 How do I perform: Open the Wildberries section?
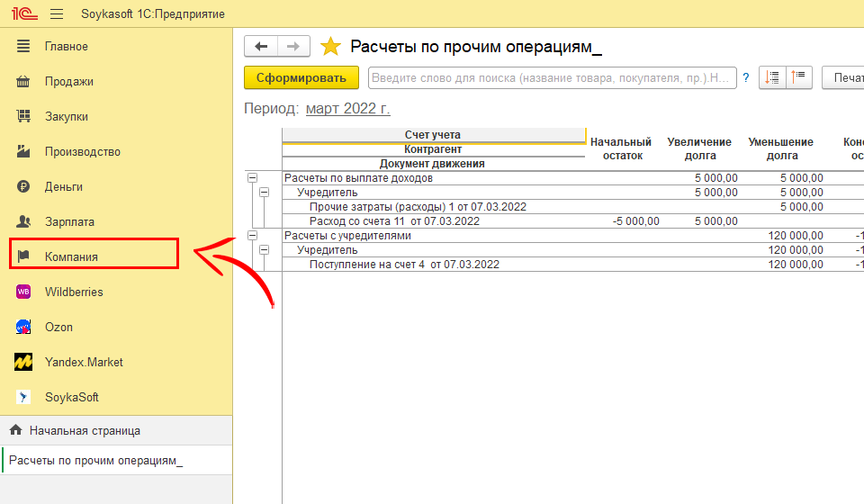tap(74, 292)
